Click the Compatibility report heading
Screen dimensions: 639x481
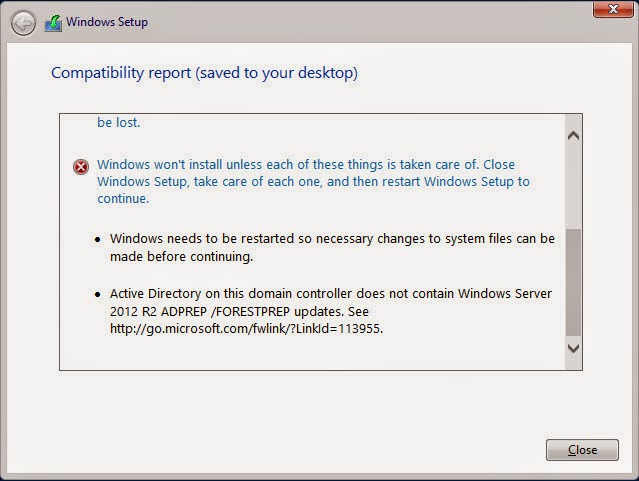[x=204, y=73]
